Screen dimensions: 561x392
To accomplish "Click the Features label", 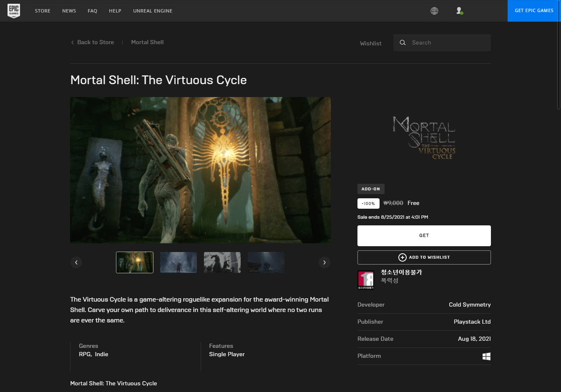I will pyautogui.click(x=221, y=346).
